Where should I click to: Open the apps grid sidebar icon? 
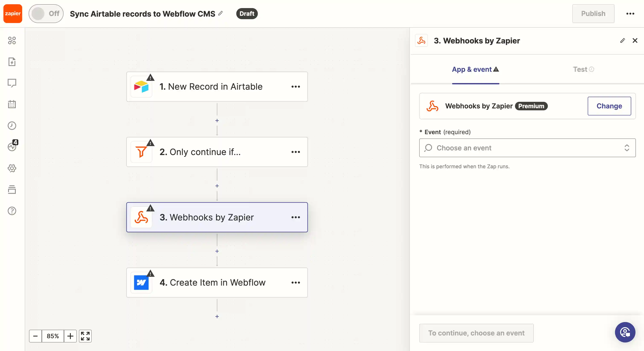tap(12, 40)
